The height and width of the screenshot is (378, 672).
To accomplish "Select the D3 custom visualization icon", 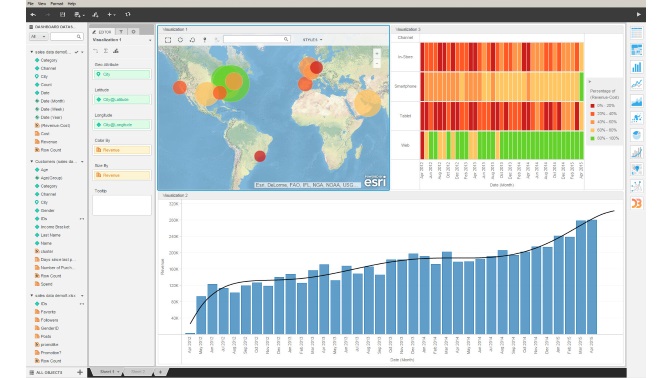I will tap(636, 203).
